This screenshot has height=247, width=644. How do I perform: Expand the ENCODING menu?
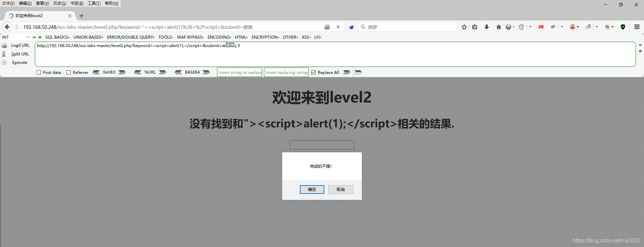(219, 37)
